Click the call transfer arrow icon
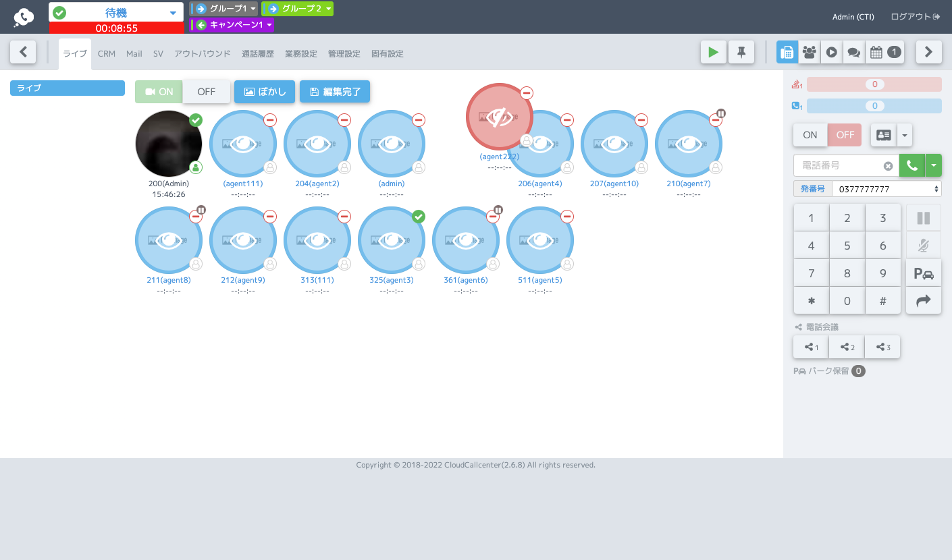The width and height of the screenshot is (952, 560). (924, 301)
